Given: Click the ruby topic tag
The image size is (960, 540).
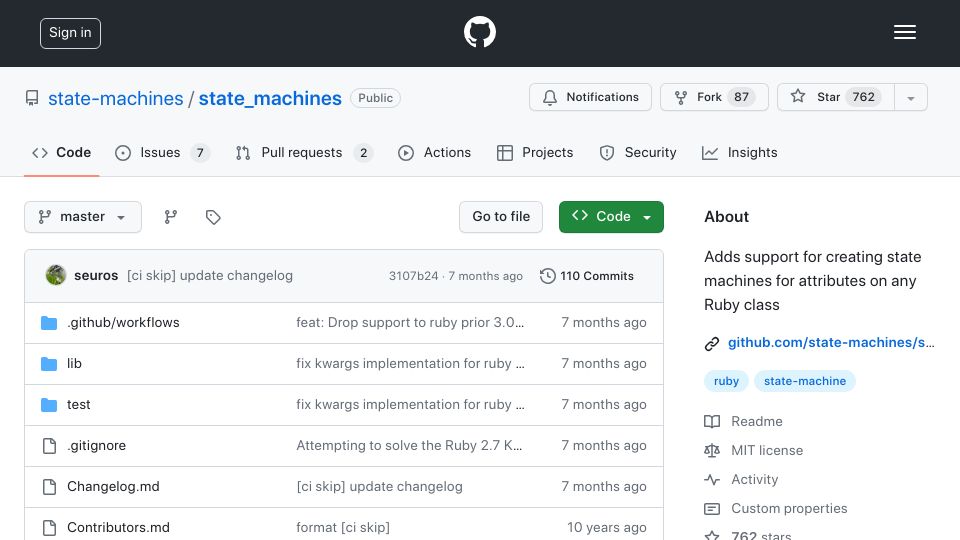Looking at the screenshot, I should click(726, 381).
